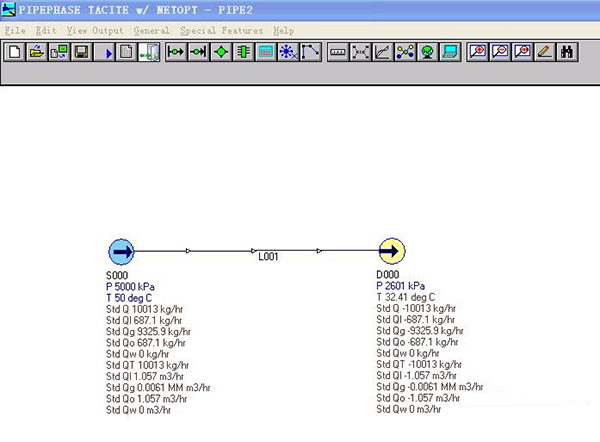Screen dimensions: 600x442
Task: Open the Edit menu
Action: coord(46,31)
